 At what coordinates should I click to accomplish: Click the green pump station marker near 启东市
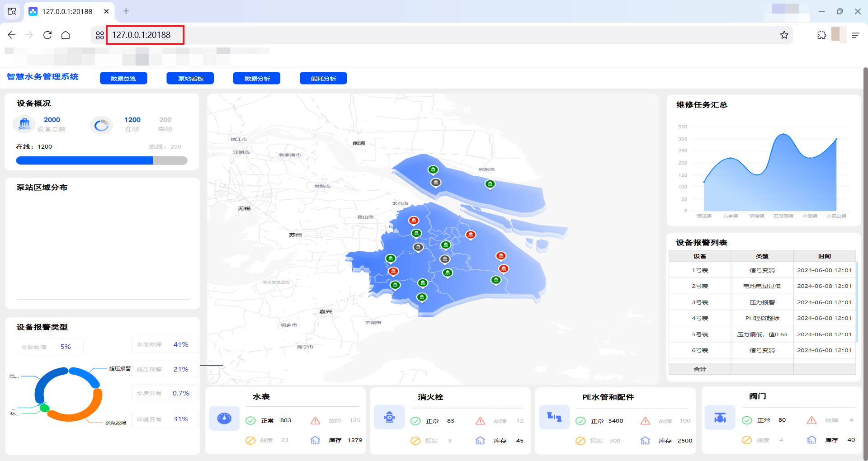tap(490, 184)
